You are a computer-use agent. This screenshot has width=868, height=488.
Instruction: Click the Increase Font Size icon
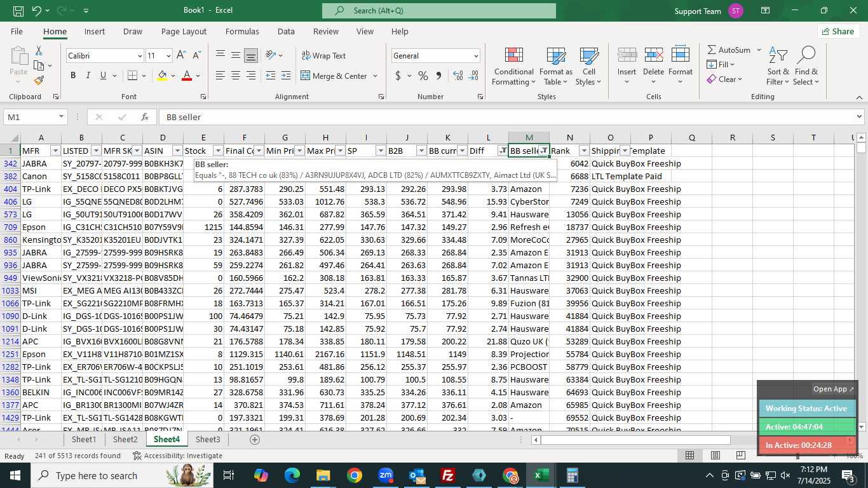click(x=182, y=55)
